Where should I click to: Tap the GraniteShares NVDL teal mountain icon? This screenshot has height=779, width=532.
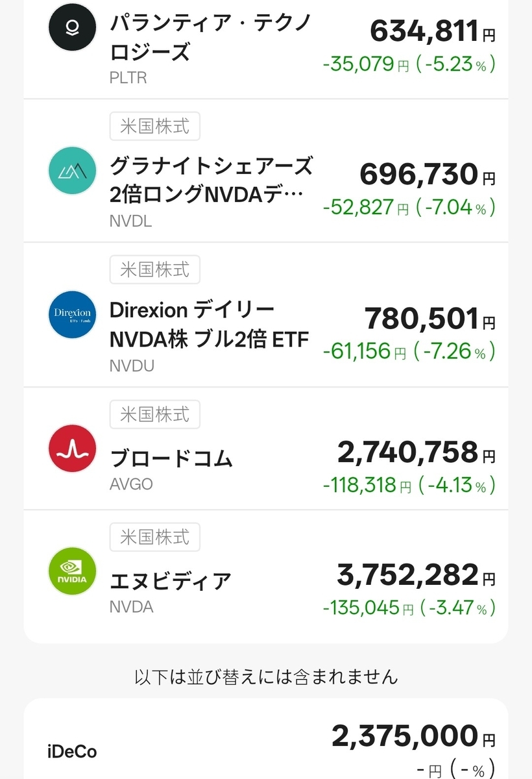(x=72, y=171)
